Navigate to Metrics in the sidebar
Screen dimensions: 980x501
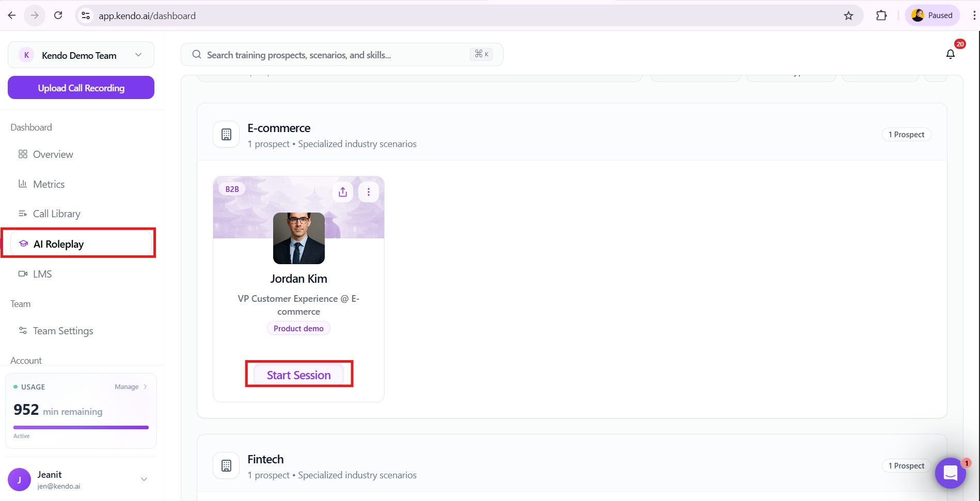click(x=49, y=184)
